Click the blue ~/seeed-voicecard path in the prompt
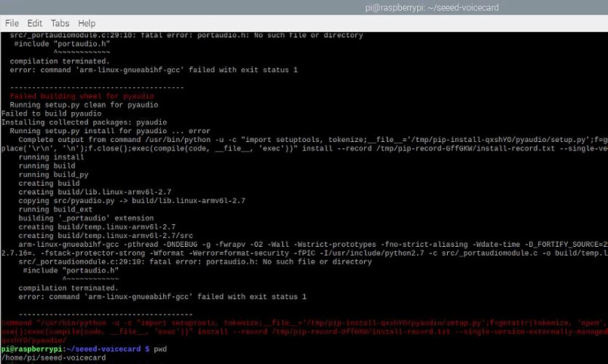Image resolution: width=608 pixels, height=364 pixels. click(x=103, y=349)
